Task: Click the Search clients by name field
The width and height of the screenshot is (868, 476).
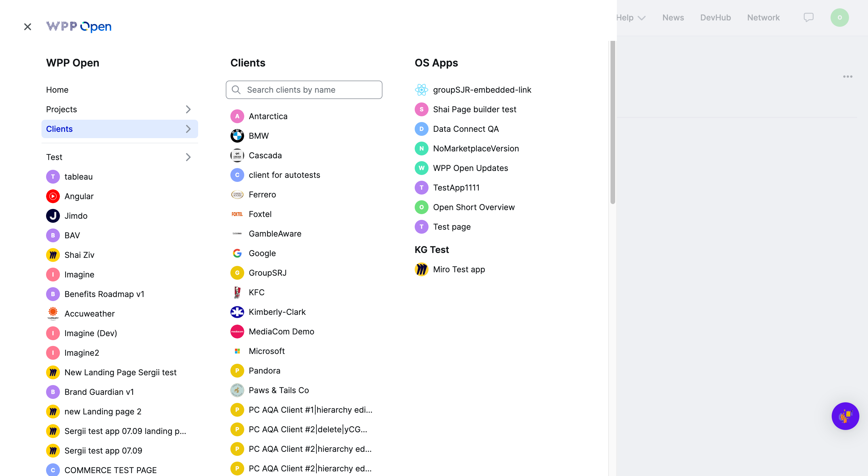Action: (x=304, y=90)
